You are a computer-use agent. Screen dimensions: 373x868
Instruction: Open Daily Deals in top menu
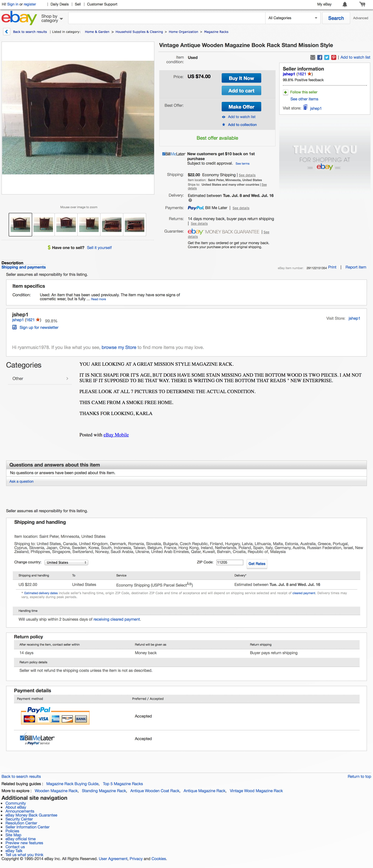pyautogui.click(x=59, y=4)
